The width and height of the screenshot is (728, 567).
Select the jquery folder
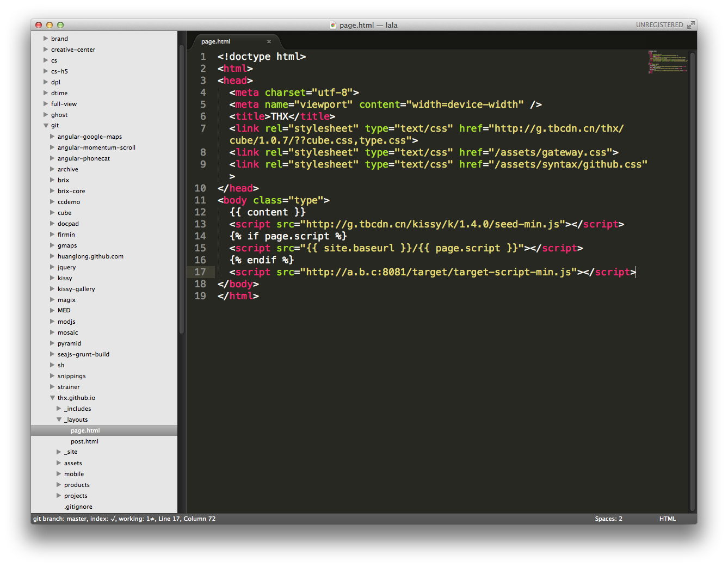tap(67, 267)
